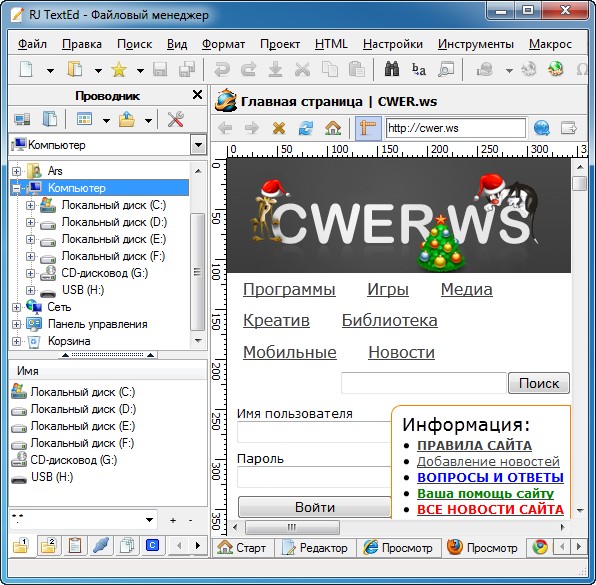
Task: Open search with the binoculars icon
Action: (x=392, y=70)
